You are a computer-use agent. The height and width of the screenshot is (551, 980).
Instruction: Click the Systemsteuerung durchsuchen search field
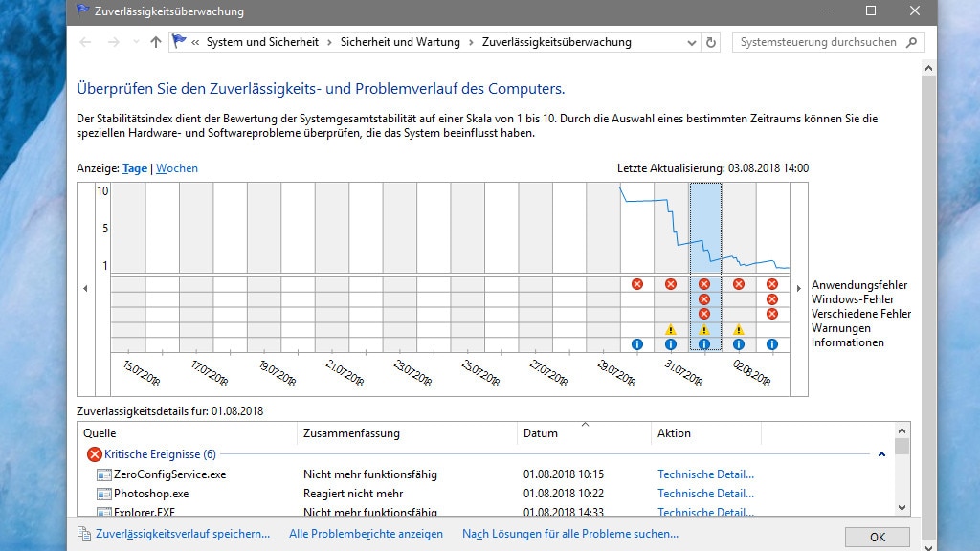coord(828,42)
